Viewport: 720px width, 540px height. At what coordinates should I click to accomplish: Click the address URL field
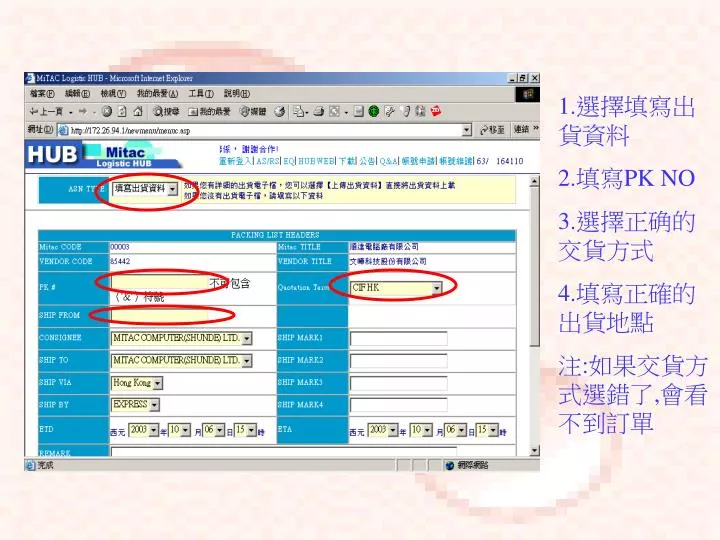(x=265, y=131)
